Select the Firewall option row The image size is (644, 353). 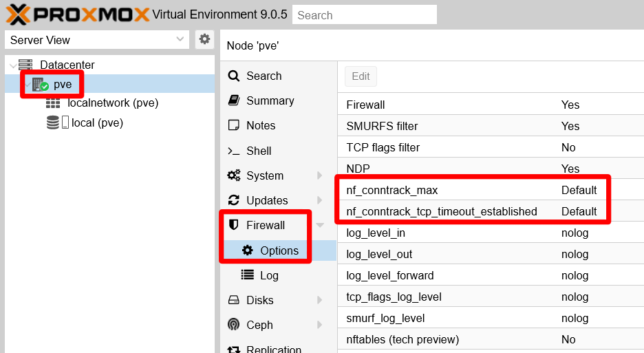pyautogui.click(x=491, y=105)
